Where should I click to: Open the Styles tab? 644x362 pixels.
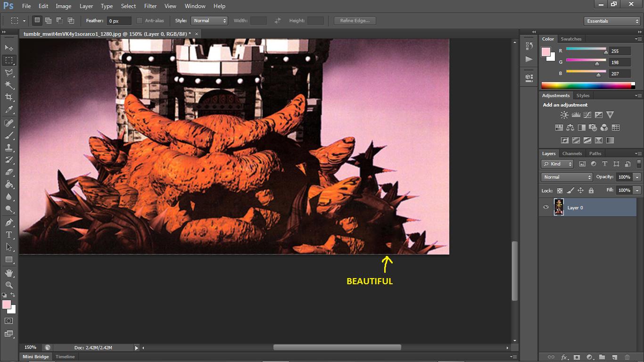coord(583,96)
